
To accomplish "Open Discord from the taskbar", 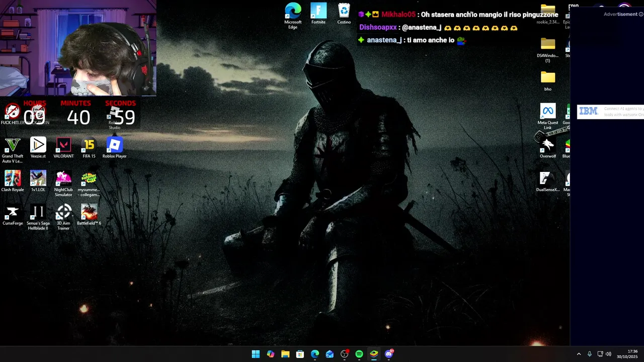I will [x=389, y=354].
